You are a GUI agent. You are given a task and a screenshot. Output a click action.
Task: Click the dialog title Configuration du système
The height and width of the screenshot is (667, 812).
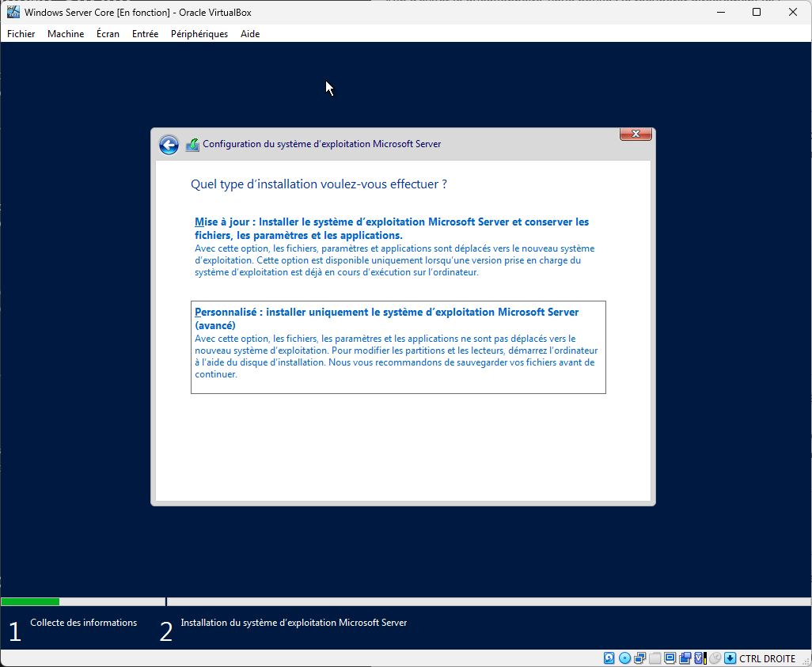[x=321, y=144]
